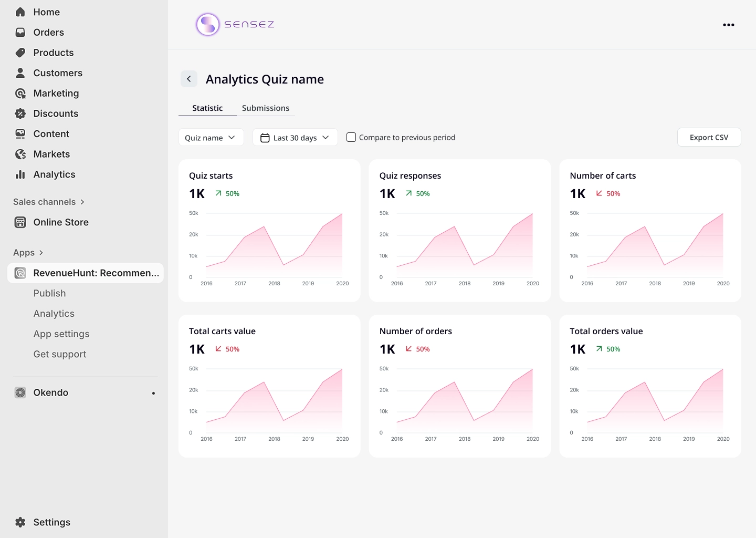Click the Okendo app icon
Viewport: 756px width, 538px height.
[x=20, y=392]
